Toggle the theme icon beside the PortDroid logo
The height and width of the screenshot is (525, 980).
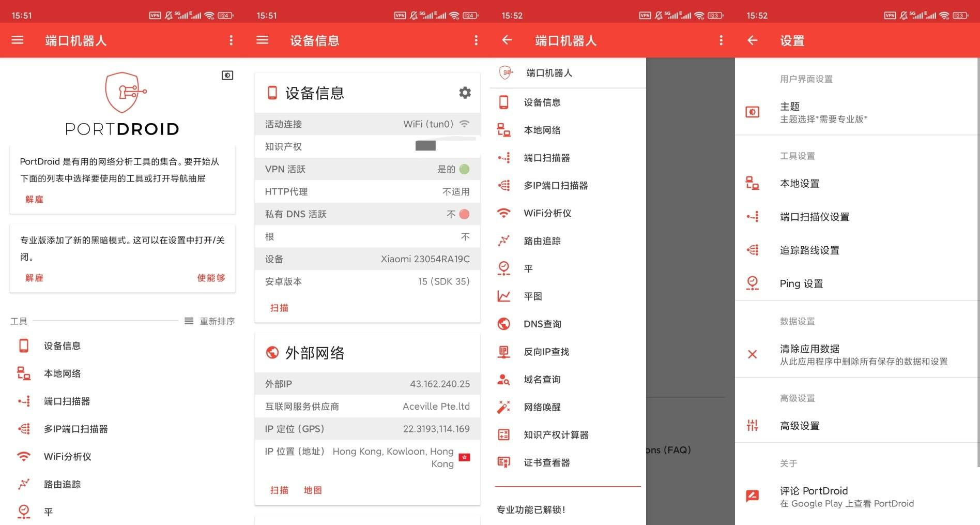[x=227, y=76]
